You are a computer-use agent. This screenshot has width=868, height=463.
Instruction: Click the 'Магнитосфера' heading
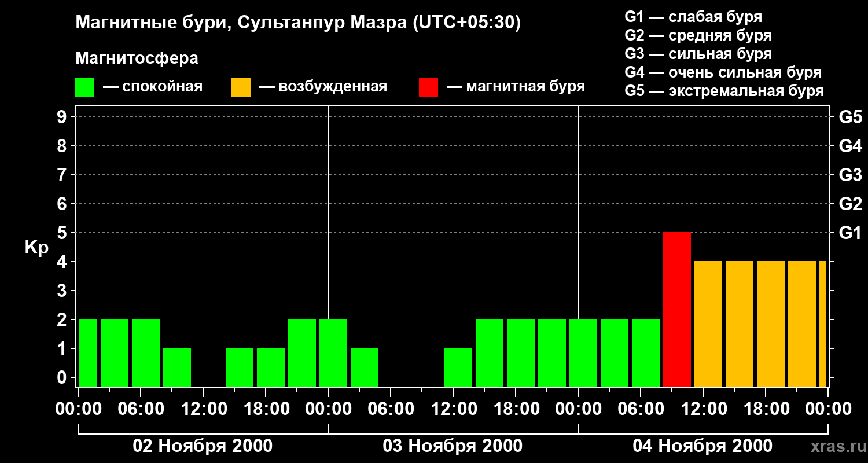(x=137, y=58)
